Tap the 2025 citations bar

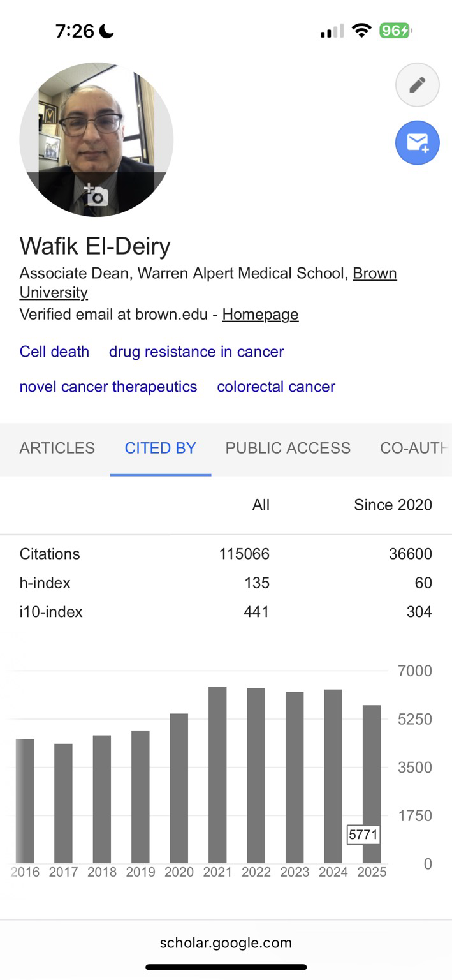372,783
